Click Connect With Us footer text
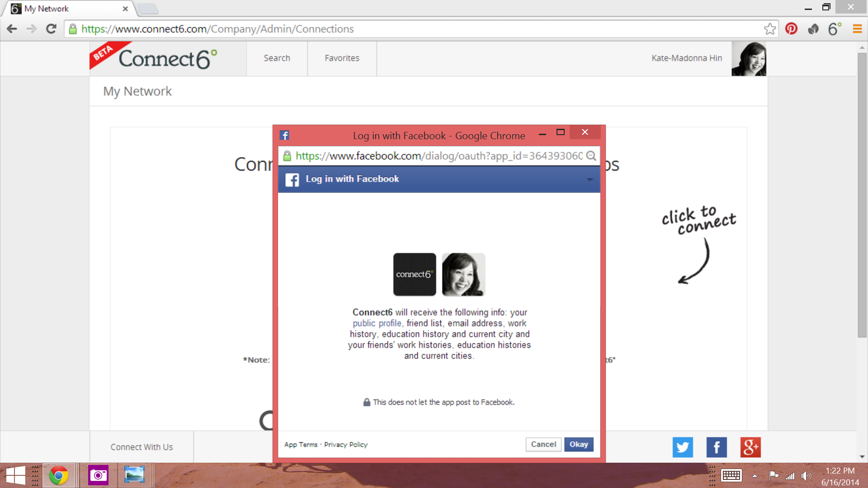Viewport: 868px width, 488px height. point(142,447)
